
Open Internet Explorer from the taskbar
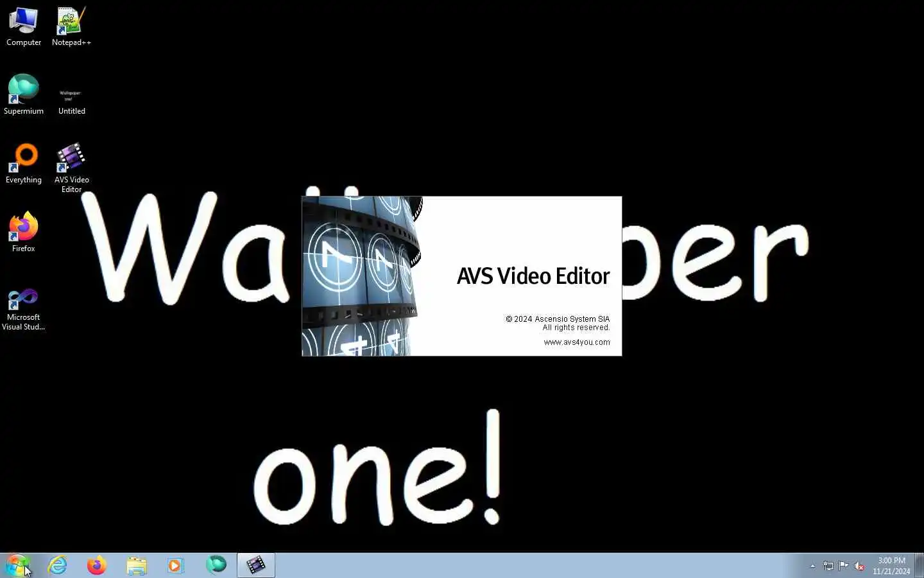tap(58, 565)
